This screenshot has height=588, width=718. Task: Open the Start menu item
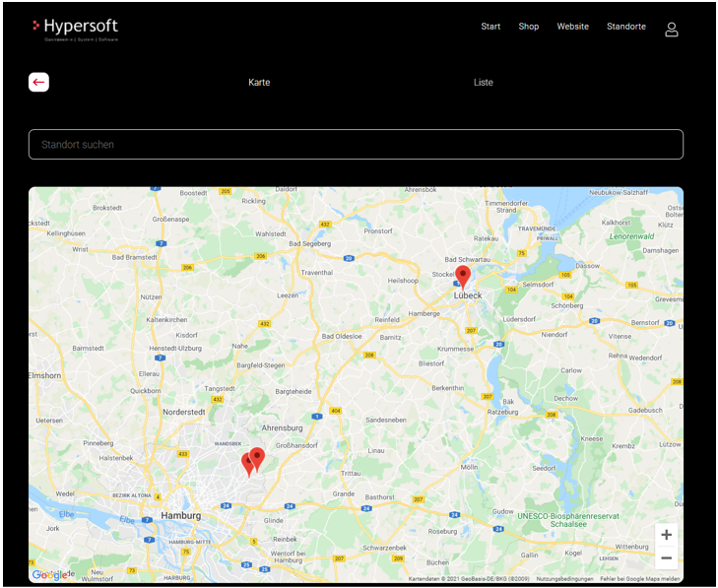coord(490,27)
